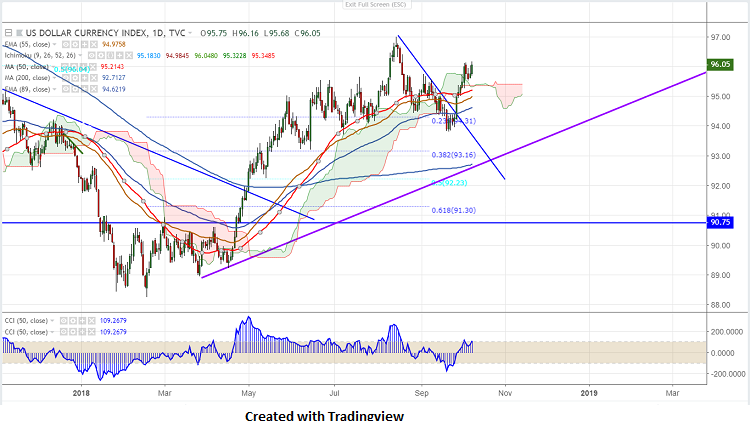
Task: Click the plus icon on the EMA (55, close) row
Action: click(x=84, y=44)
